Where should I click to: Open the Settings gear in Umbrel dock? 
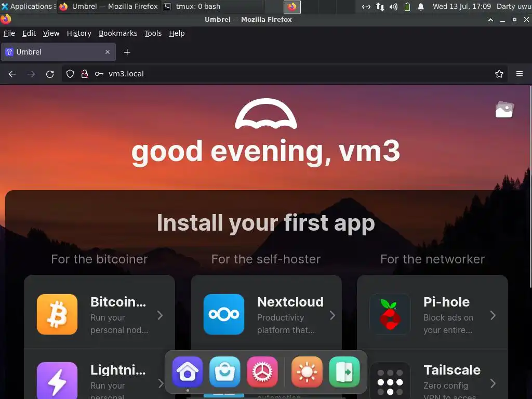pos(262,372)
